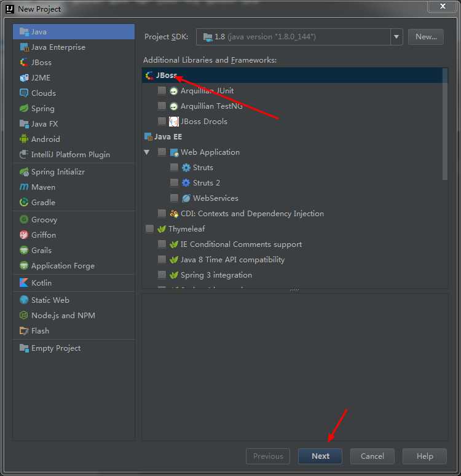Screen dimensions: 461x476
Task: Click the Project SDK 1.8 combo box
Action: (299, 37)
